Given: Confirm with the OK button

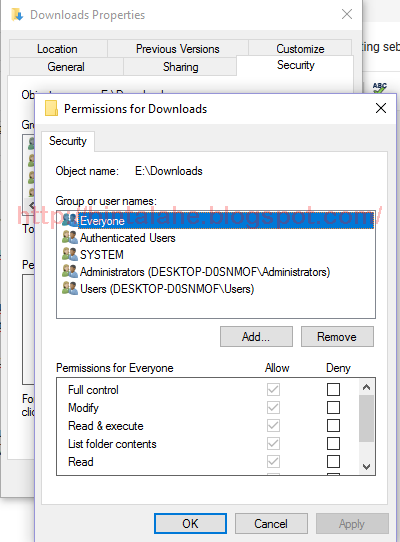Looking at the screenshot, I should pyautogui.click(x=190, y=523).
